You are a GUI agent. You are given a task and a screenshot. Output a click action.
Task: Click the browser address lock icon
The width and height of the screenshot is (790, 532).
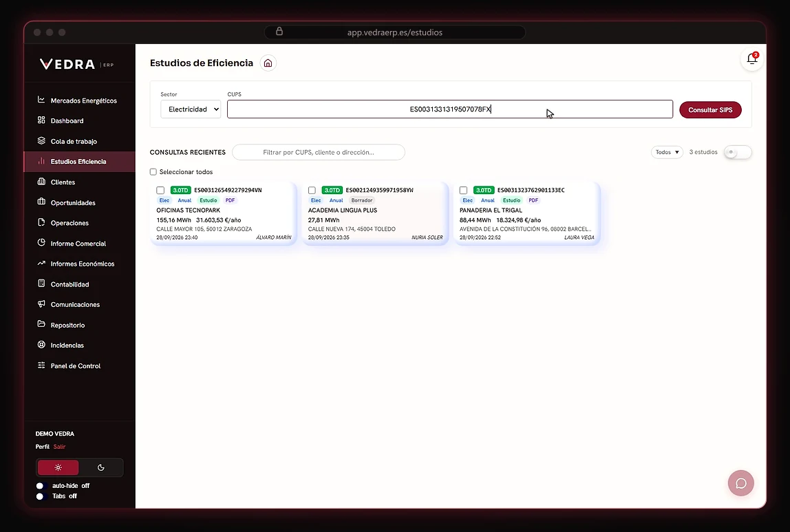[x=279, y=32]
